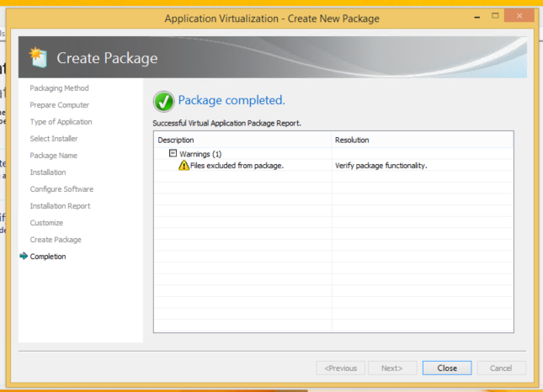Click the Resolution column header

point(352,140)
